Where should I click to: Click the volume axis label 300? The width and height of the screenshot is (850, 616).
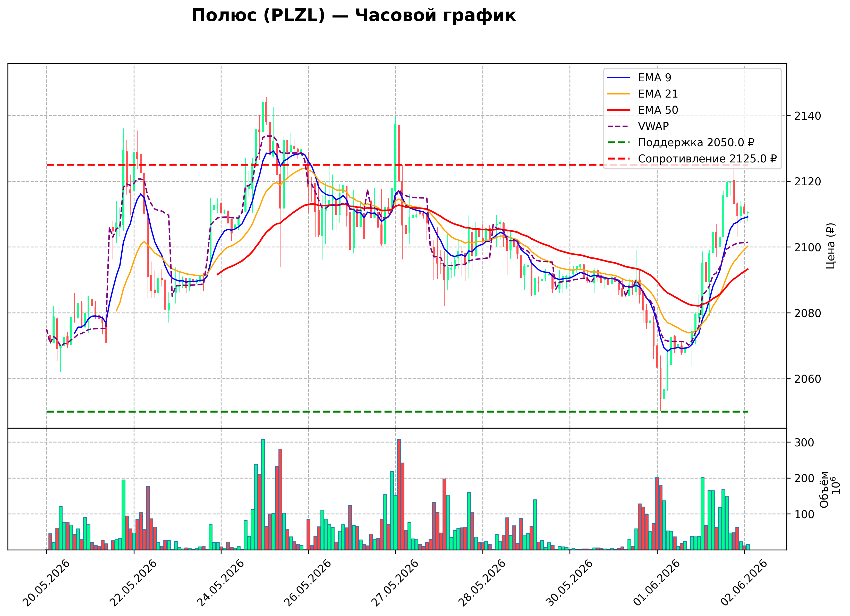pos(804,443)
